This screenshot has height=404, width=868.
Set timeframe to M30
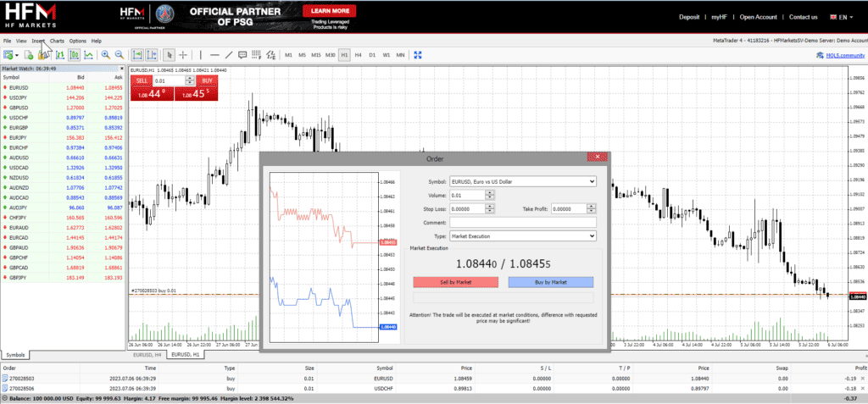(x=331, y=55)
